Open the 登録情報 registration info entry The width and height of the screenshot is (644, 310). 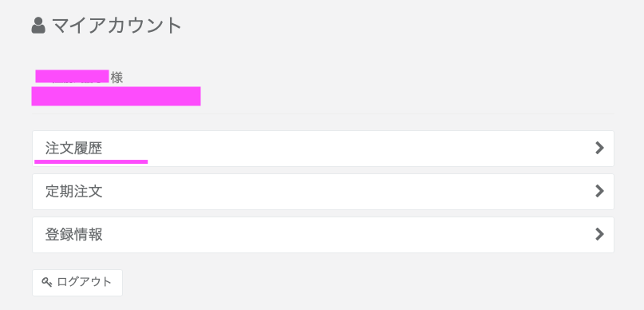323,235
